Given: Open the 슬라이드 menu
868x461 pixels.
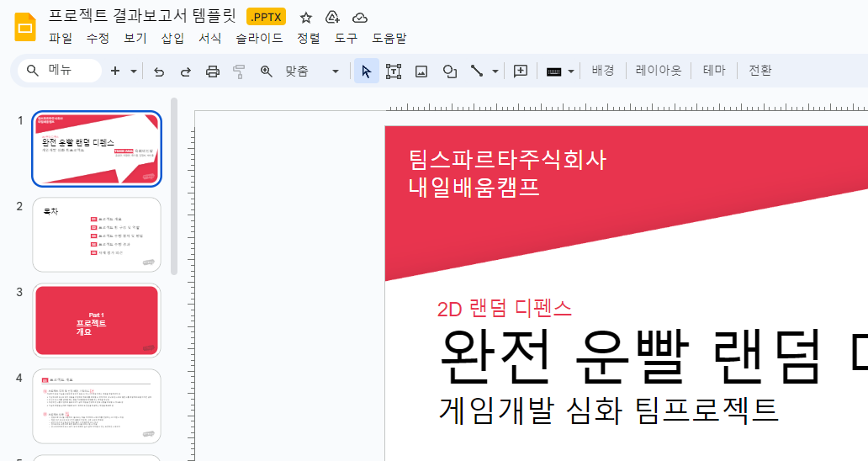Looking at the screenshot, I should 259,38.
